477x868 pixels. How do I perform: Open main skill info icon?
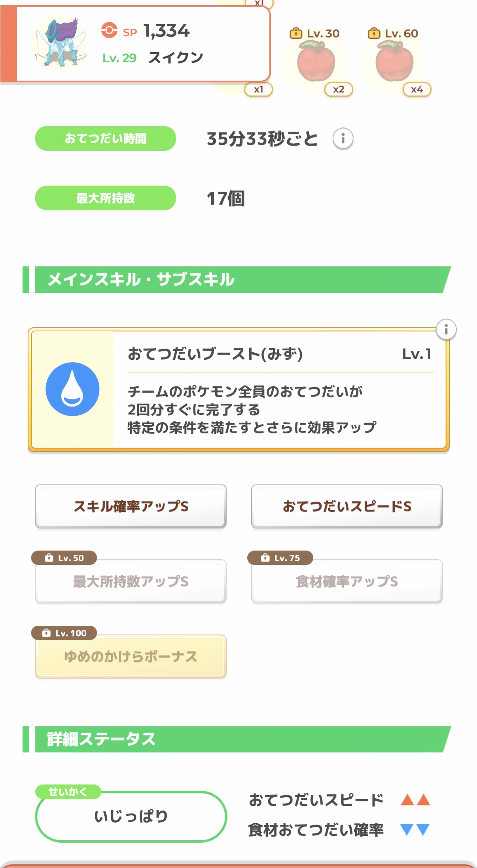[x=446, y=329]
